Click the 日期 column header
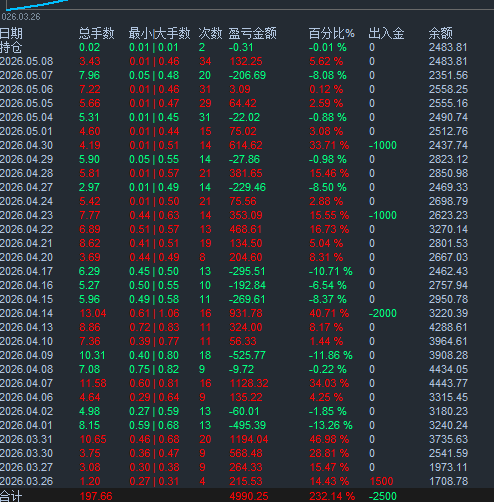 coord(11,33)
